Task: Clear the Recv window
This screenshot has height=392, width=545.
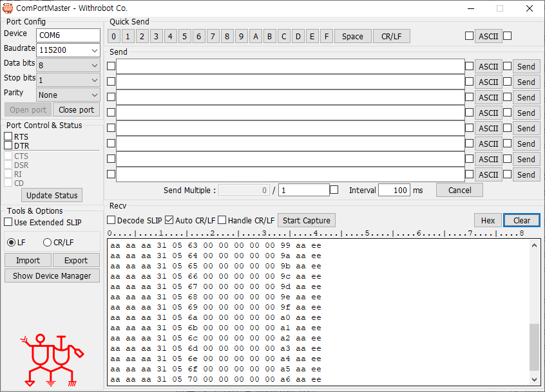Action: point(522,221)
